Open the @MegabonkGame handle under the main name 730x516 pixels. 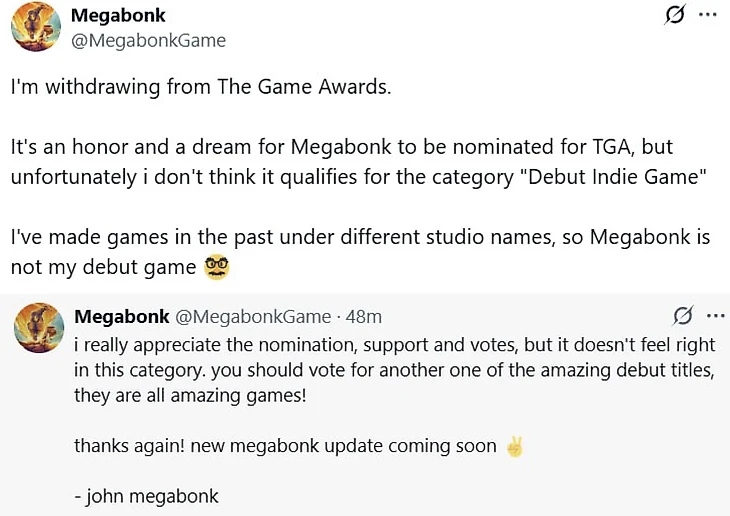148,41
